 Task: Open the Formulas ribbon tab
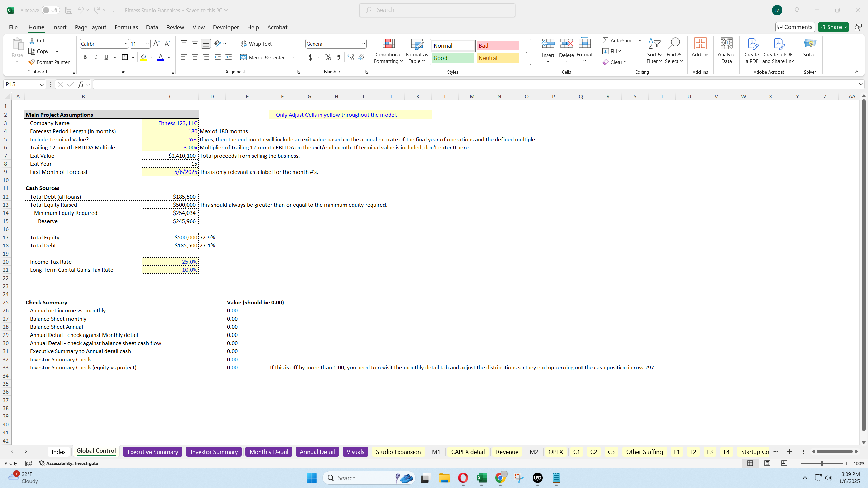[x=126, y=27]
